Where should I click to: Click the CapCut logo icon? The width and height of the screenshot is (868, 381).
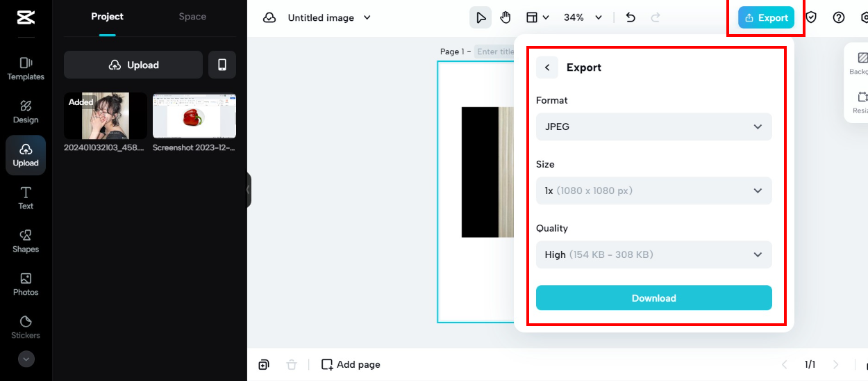tap(26, 17)
